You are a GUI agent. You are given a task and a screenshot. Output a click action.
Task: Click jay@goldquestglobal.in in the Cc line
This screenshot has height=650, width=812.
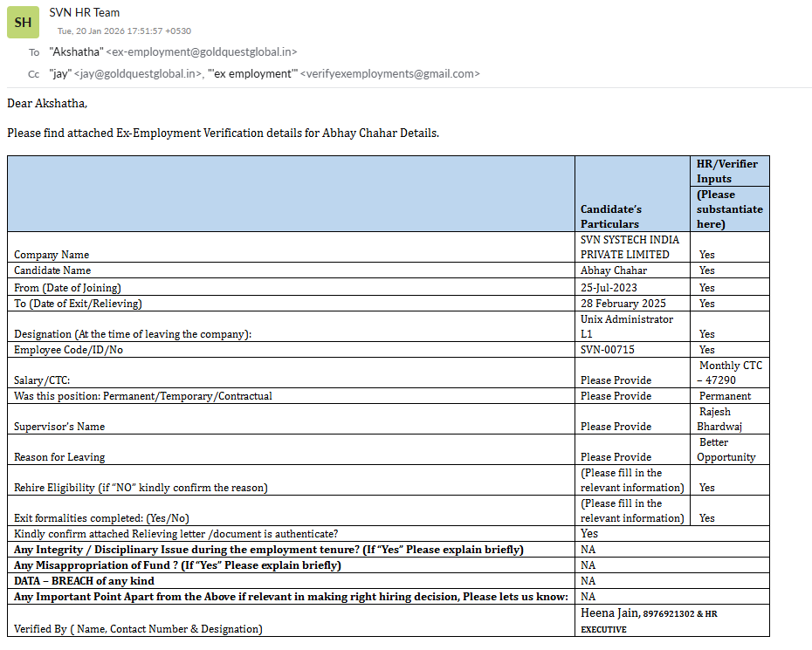point(138,74)
